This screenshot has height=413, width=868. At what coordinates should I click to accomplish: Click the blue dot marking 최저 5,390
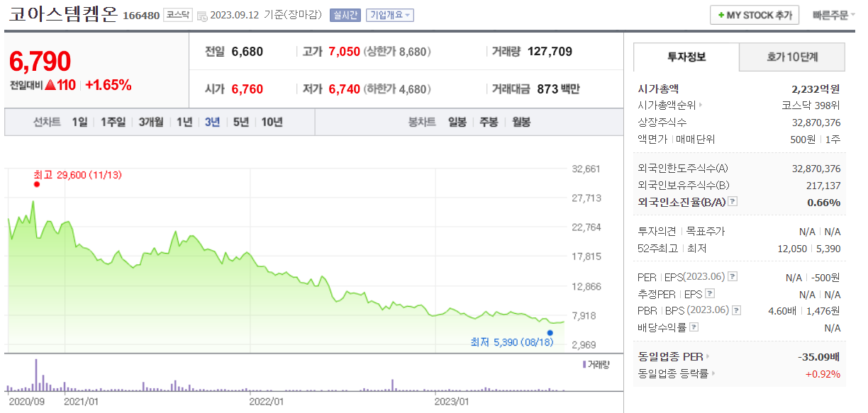pos(550,332)
